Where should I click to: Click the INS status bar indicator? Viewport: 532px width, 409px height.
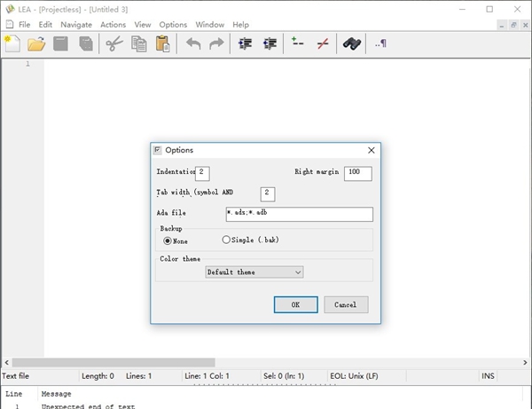(488, 376)
